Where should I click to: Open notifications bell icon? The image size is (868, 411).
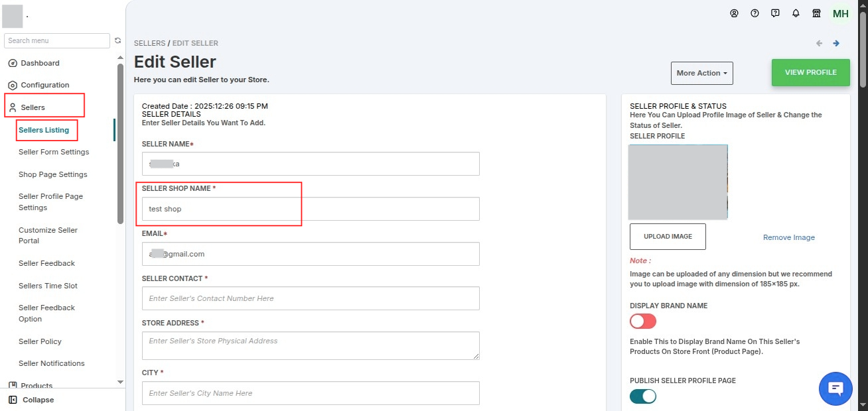pos(796,13)
